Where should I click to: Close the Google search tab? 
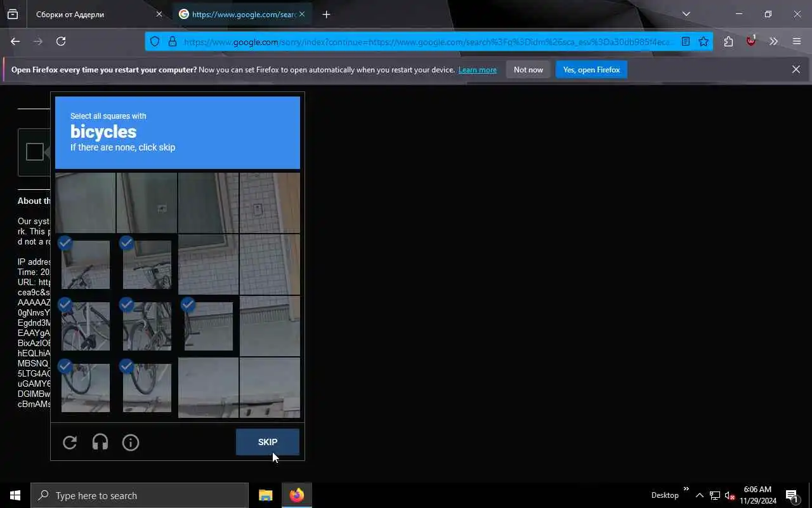pyautogui.click(x=302, y=14)
